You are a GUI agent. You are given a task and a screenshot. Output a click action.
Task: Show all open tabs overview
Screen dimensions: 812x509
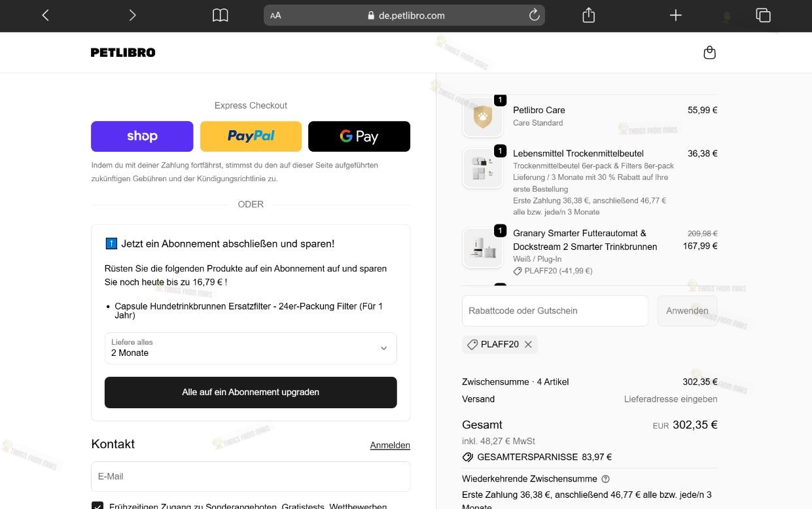763,15
